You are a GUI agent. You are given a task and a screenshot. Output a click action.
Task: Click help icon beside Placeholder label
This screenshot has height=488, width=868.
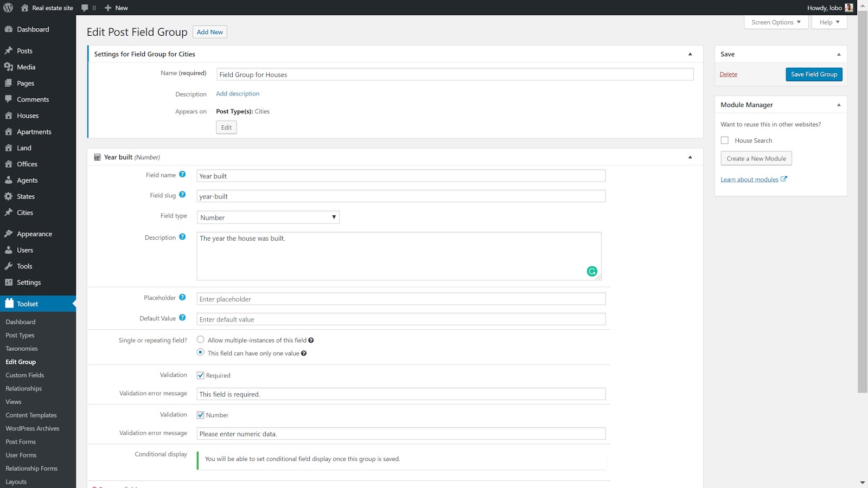click(182, 297)
